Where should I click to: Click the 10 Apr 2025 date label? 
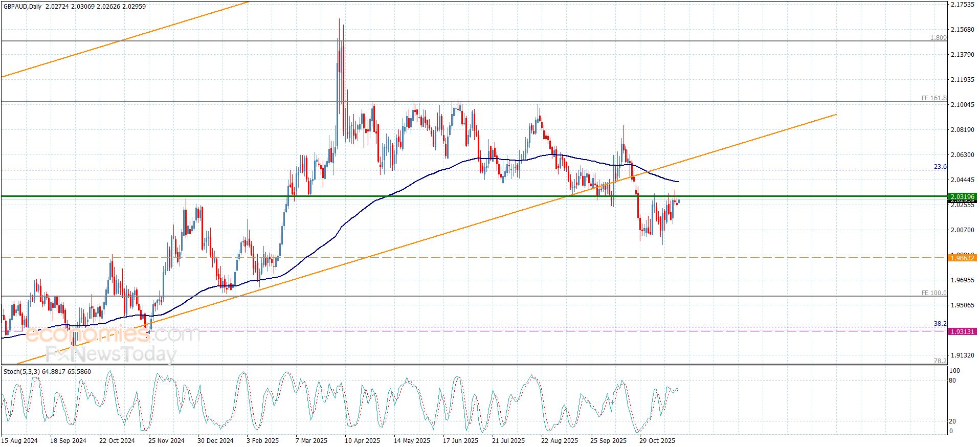[x=363, y=441]
